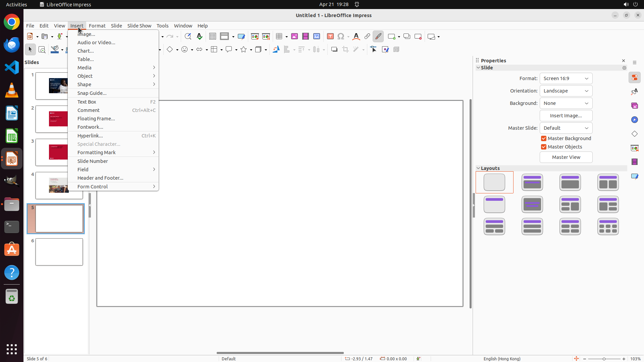Viewport: 644px width, 362px height.
Task: Adjust the zoom slider in status bar
Action: pyautogui.click(x=604, y=359)
